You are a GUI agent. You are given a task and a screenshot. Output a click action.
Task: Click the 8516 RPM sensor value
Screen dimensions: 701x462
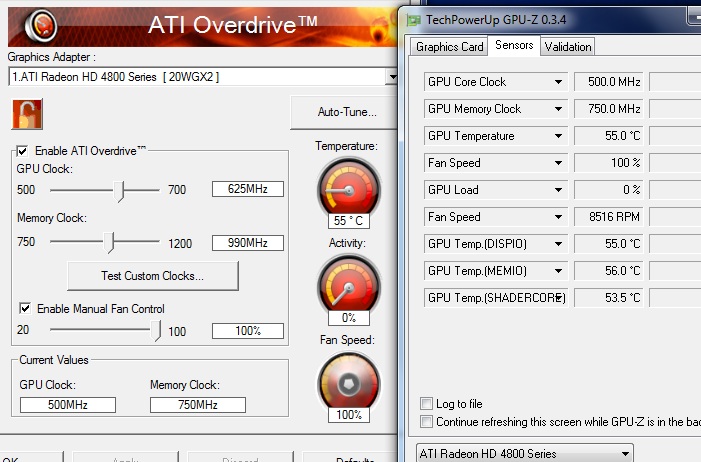coord(609,217)
